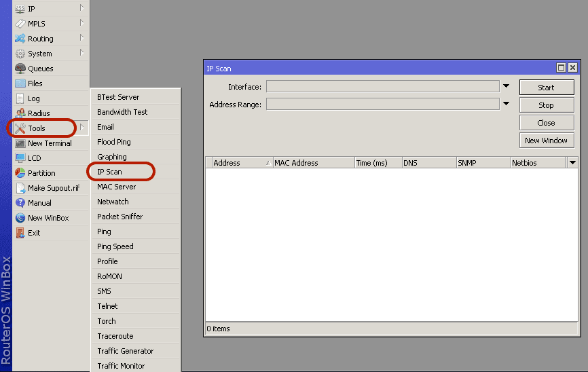Open the Manual help icon
Viewport: 588px width, 372px height.
pos(20,203)
